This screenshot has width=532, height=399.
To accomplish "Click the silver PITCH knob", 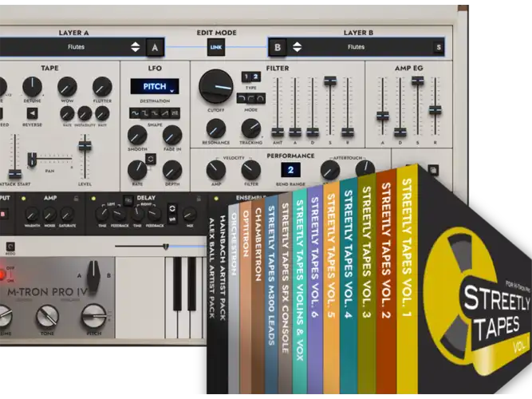I will [x=93, y=317].
